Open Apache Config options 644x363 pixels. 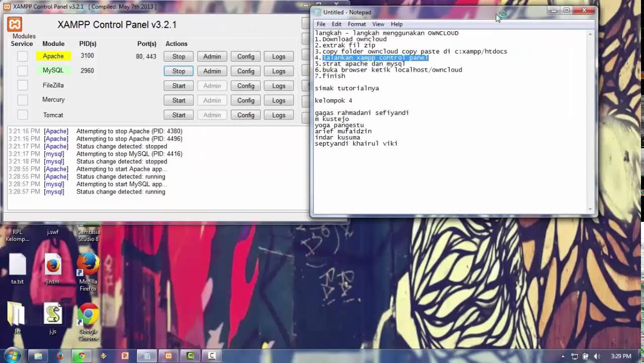246,56
